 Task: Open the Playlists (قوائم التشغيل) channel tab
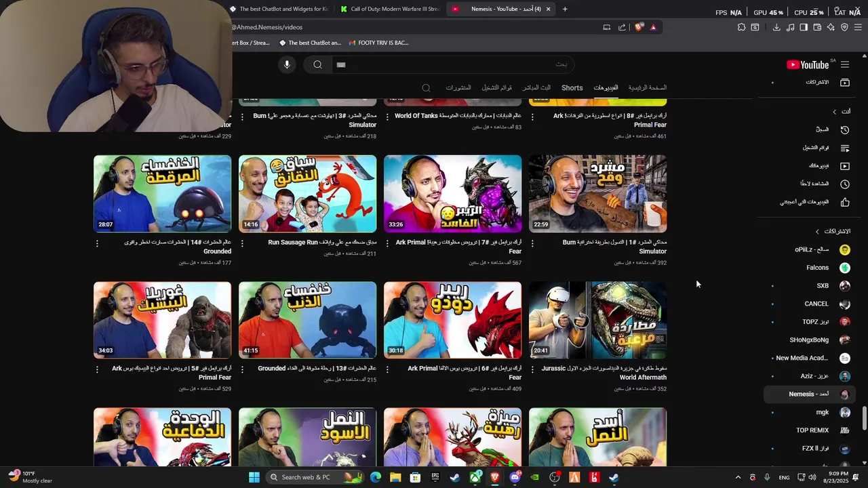pos(496,88)
